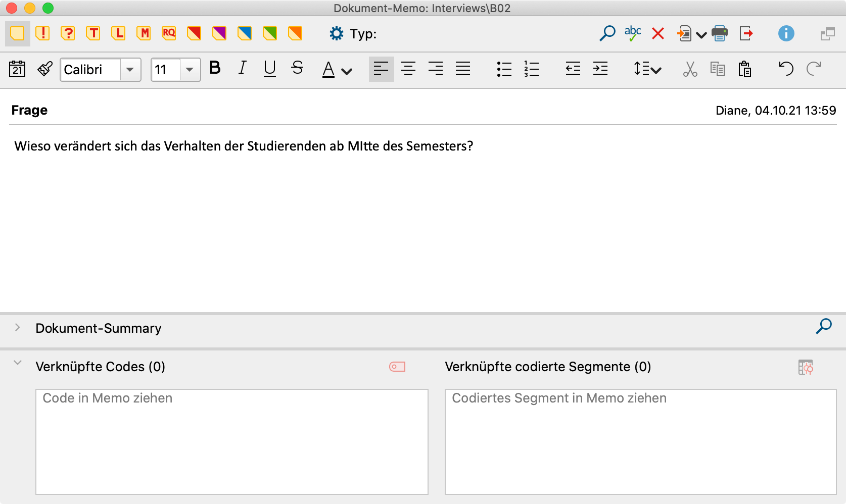Viewport: 846px width, 504px height.
Task: Select the purple-yellow memo type icon
Action: point(219,34)
